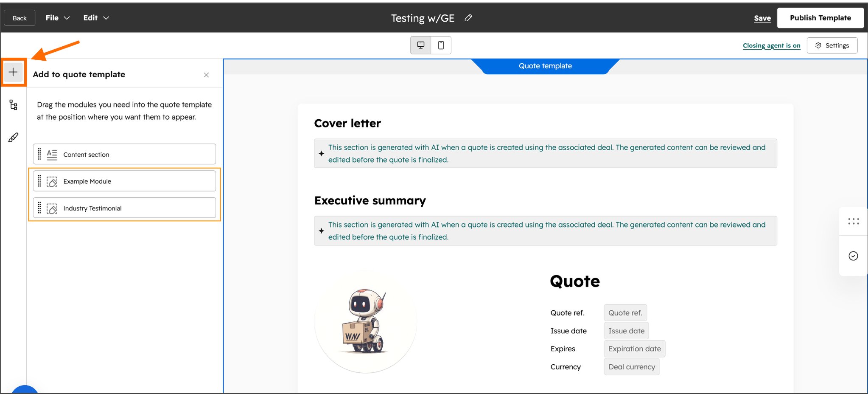Click the AI sparkle icon in Cover letter
Viewport: 868px width, 394px height.
pyautogui.click(x=321, y=153)
